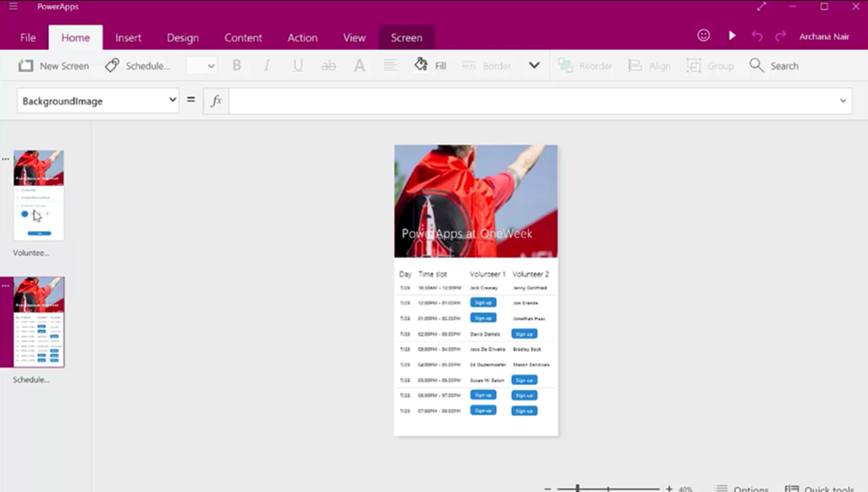Click the Undo arrow icon
The width and height of the screenshot is (868, 492).
click(x=757, y=36)
